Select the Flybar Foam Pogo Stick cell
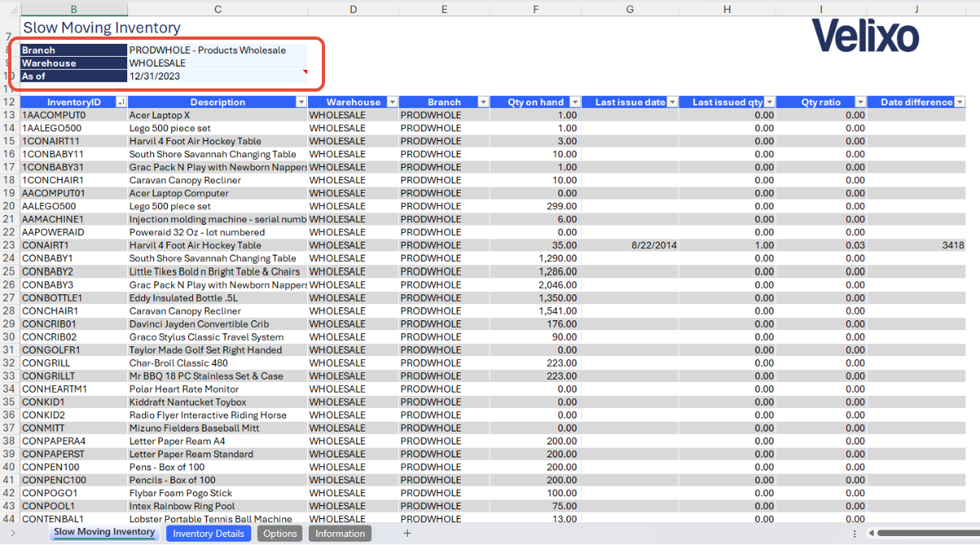Screen dimensions: 980x545 coord(217,493)
